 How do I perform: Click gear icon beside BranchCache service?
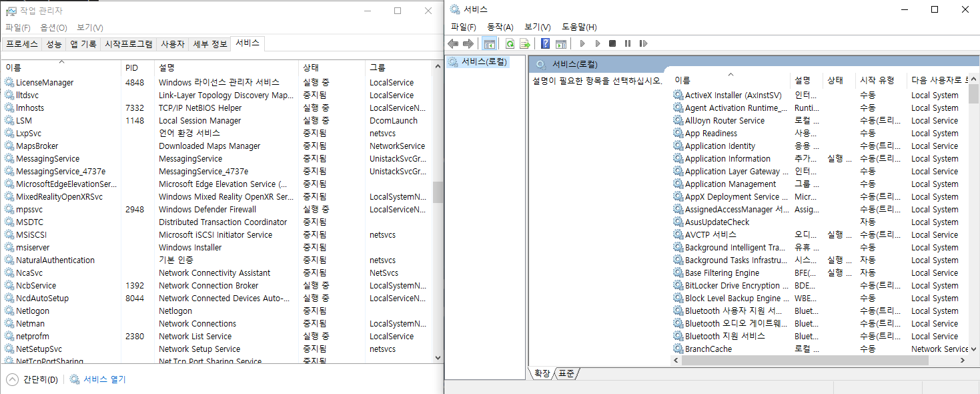coord(678,349)
